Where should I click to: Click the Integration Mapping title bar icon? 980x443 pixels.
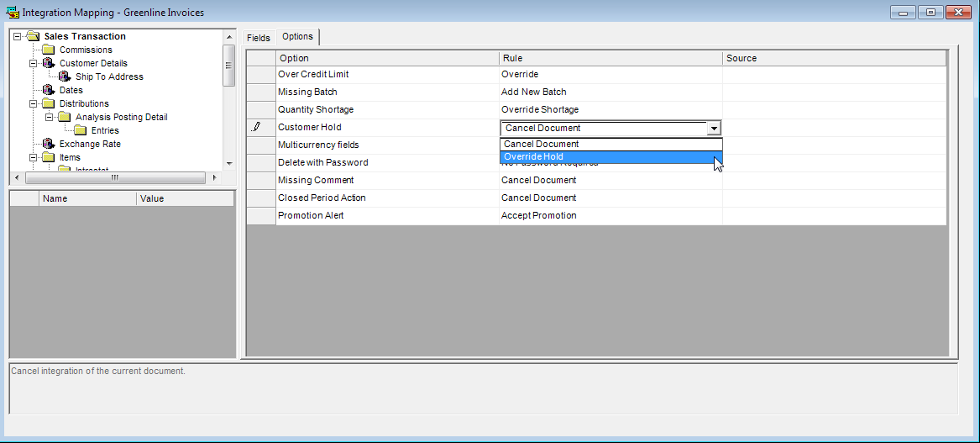12,12
